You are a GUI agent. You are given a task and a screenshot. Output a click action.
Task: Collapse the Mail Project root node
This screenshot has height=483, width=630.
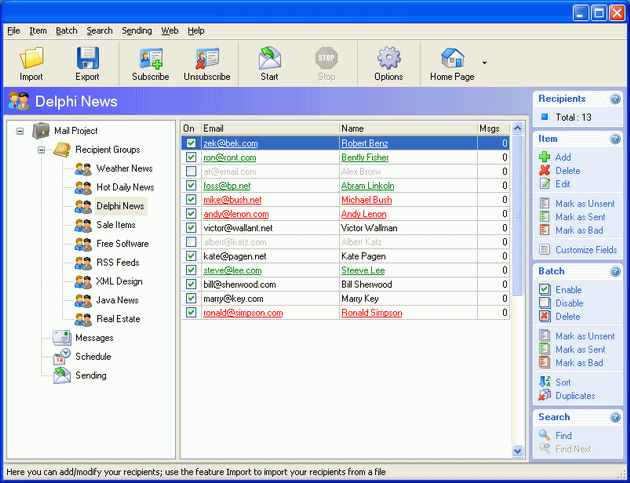[x=20, y=131]
